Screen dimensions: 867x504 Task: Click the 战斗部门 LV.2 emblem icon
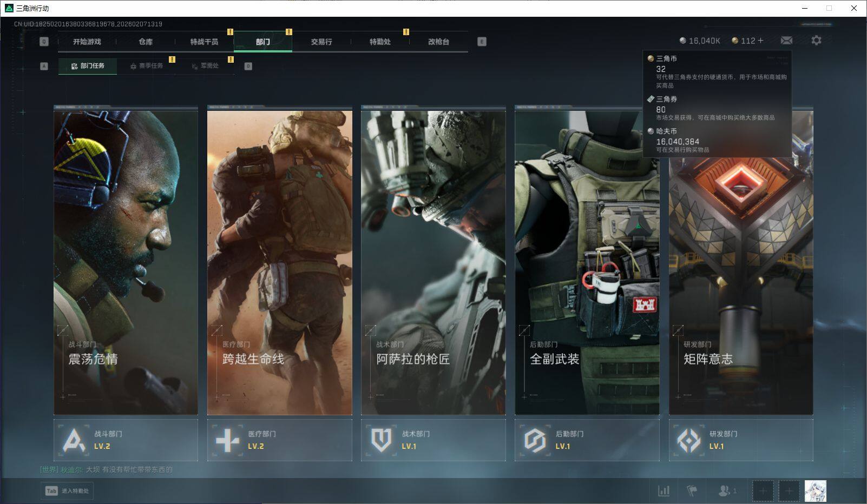pos(74,440)
